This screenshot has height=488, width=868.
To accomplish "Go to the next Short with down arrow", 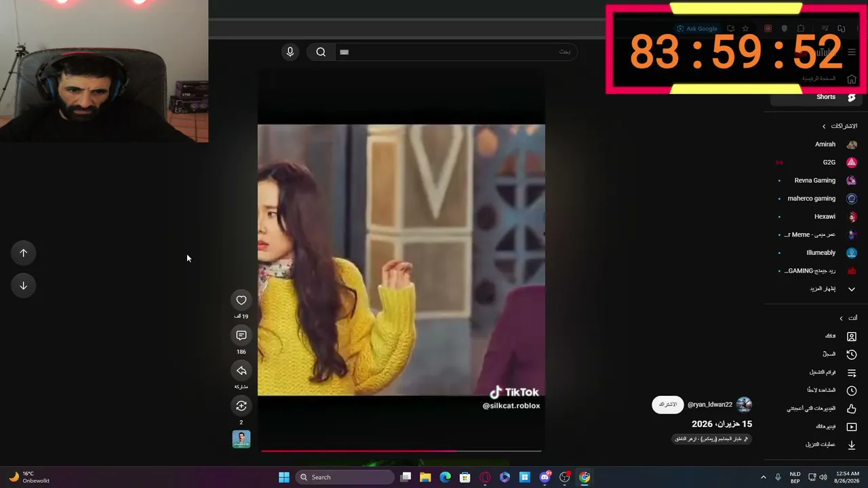I will pyautogui.click(x=23, y=285).
